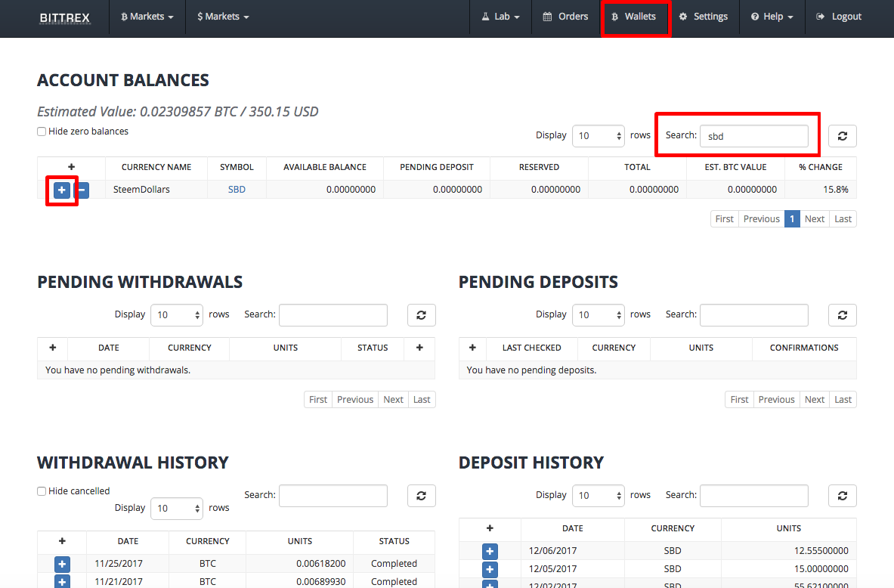Click the plus header in Pending Deposits table

pos(472,348)
